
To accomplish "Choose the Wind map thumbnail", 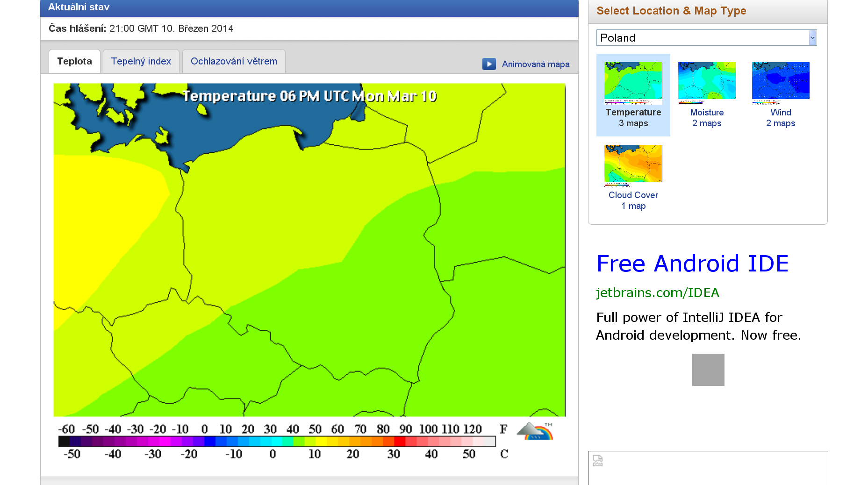I will pyautogui.click(x=781, y=81).
